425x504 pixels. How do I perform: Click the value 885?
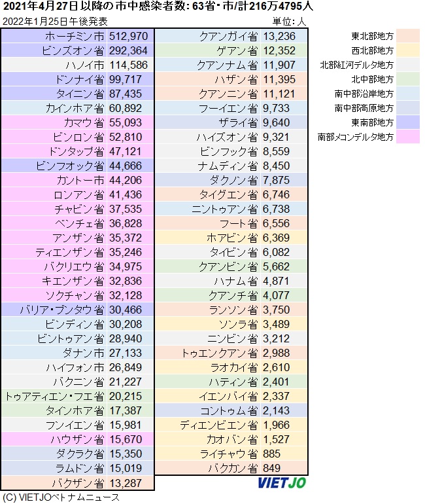point(271,454)
